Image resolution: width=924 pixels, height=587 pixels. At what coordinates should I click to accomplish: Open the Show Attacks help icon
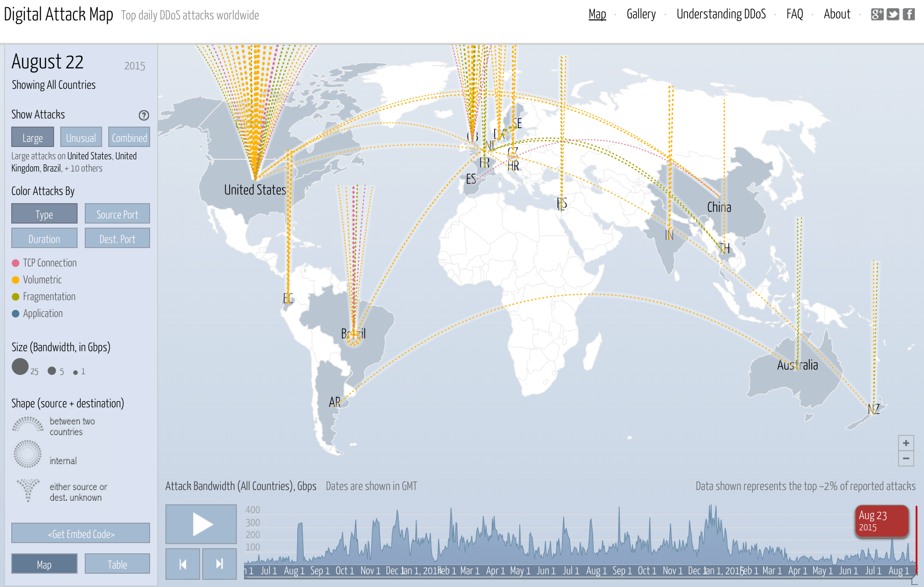coord(143,115)
